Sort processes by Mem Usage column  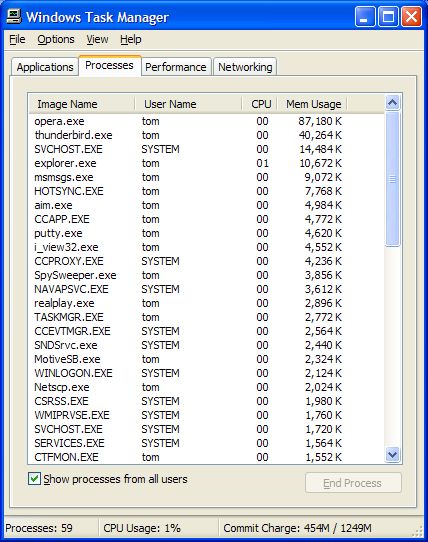click(x=312, y=104)
